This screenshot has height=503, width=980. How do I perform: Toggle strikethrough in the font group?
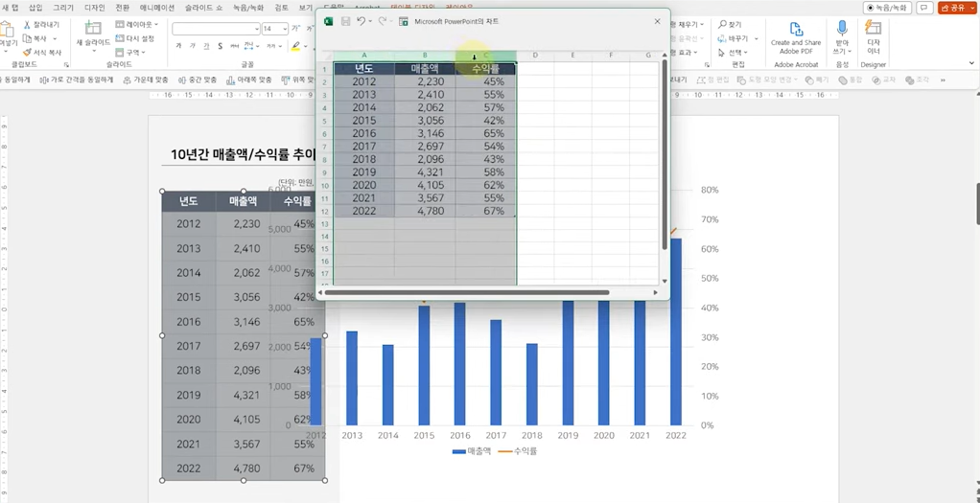click(234, 46)
